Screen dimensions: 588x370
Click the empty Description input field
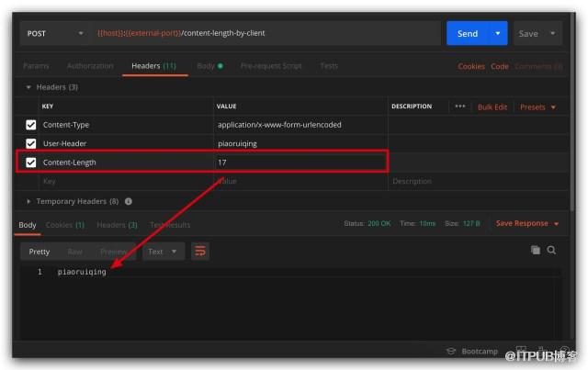coord(478,182)
